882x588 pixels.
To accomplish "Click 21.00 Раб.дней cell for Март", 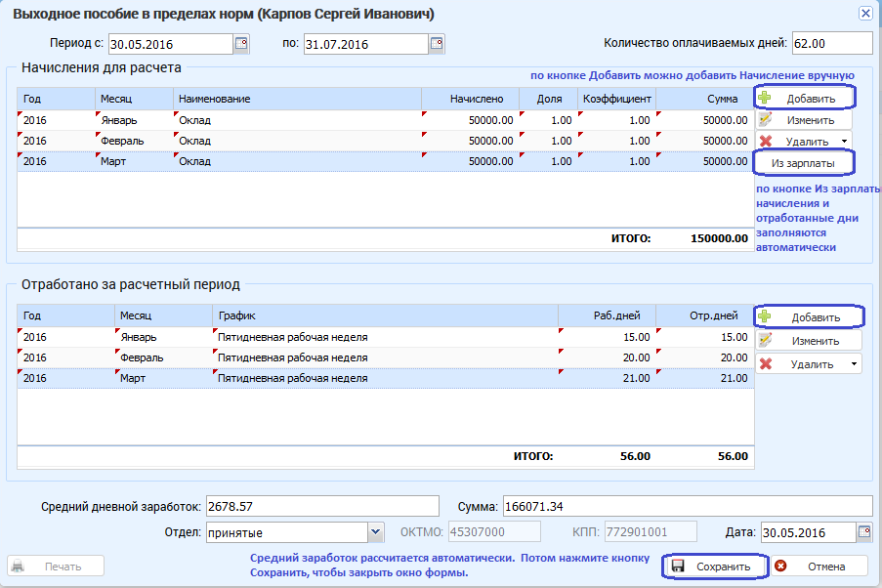I will pos(607,378).
